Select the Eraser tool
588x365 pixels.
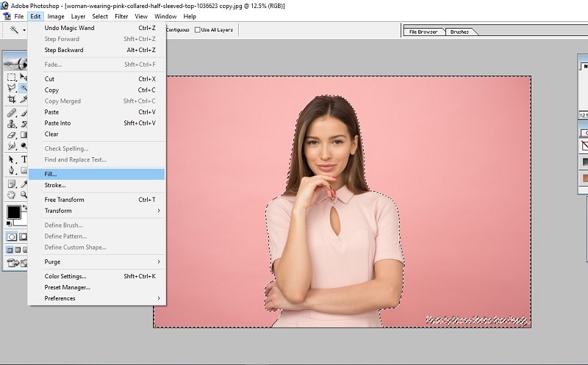[x=12, y=134]
